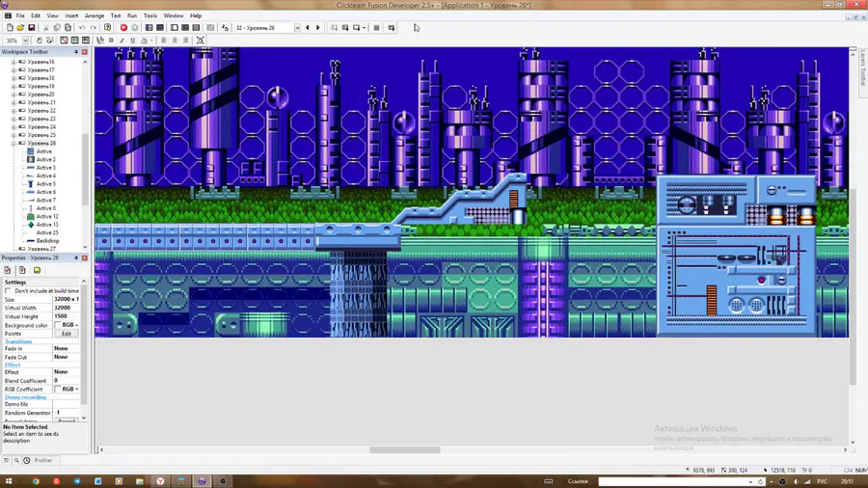The width and height of the screenshot is (868, 488).
Task: Pin the Workspace Toolbar panel
Action: 76,51
